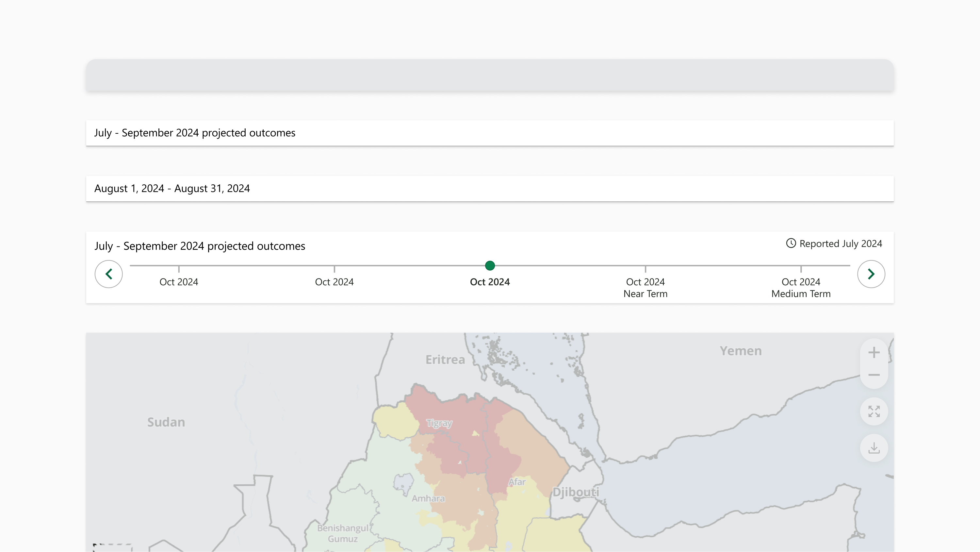Click the Amhara region on map

[x=428, y=498]
